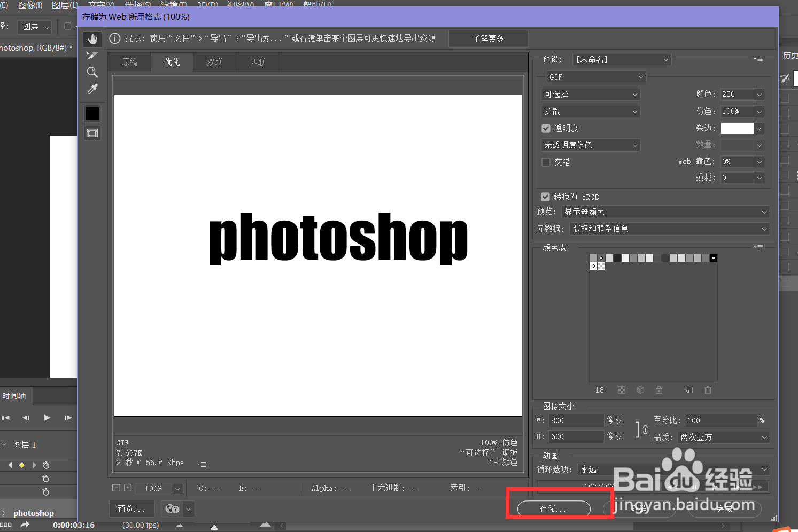
Task: Open the preset panel flyout menu
Action: click(758, 59)
